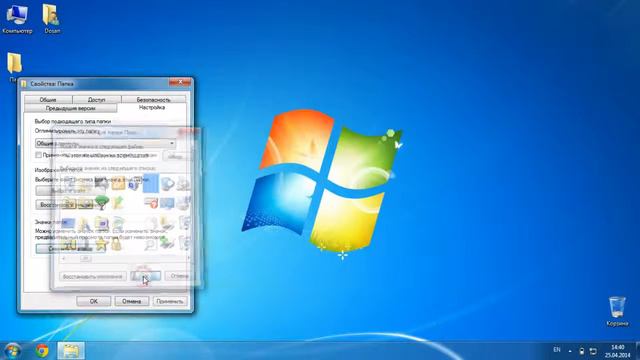The width and height of the screenshot is (640, 360).
Task: Launch Google Chrome from the taskbar
Action: pyautogui.click(x=42, y=351)
